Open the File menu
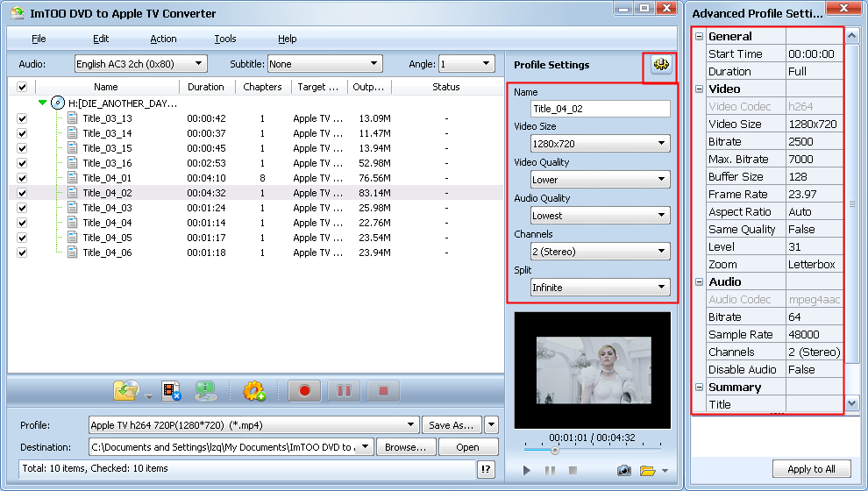This screenshot has width=868, height=491. click(x=39, y=39)
